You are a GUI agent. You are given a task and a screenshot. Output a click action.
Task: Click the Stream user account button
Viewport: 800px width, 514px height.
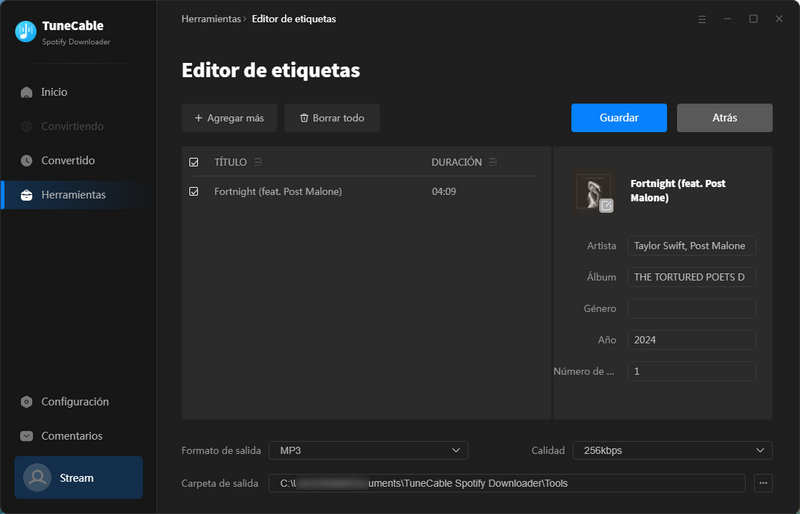click(x=79, y=477)
